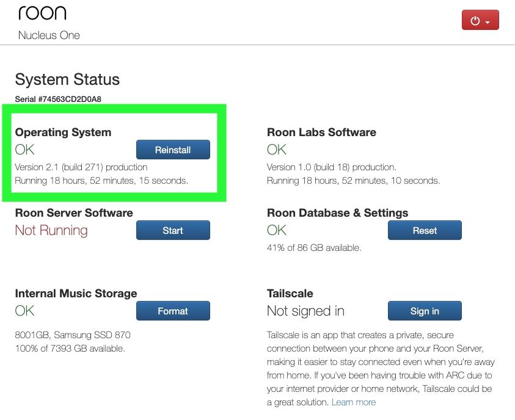
Task: Click the Nucleus One product name
Action: coord(49,35)
